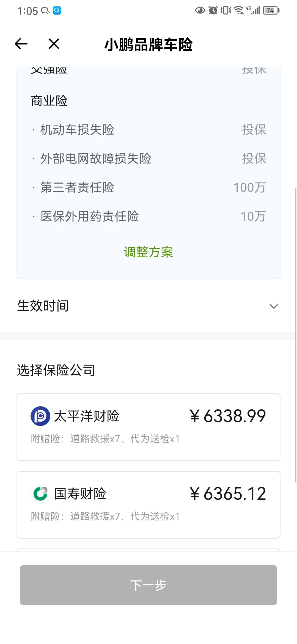Expand the 生效时间 chevron
This screenshot has width=297, height=644.
pyautogui.click(x=274, y=306)
